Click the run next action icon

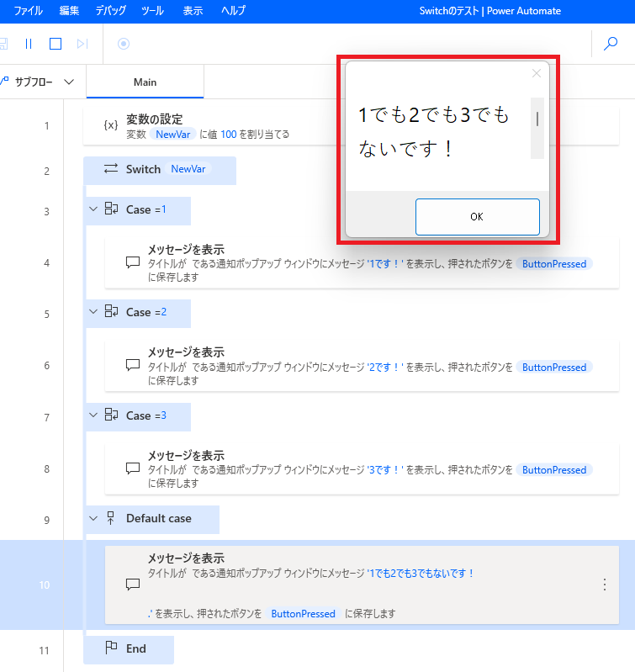click(x=82, y=44)
